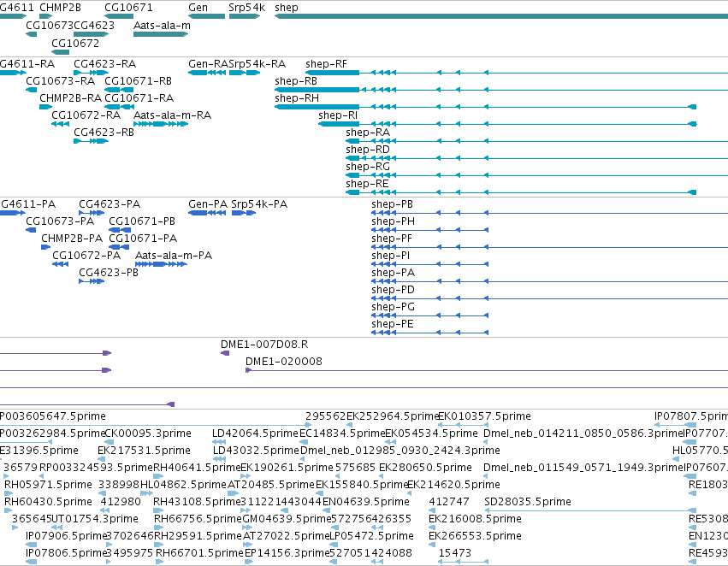Screen dimensions: 728x566
Task: Select the Srp54k gene glyph
Action: [x=245, y=16]
